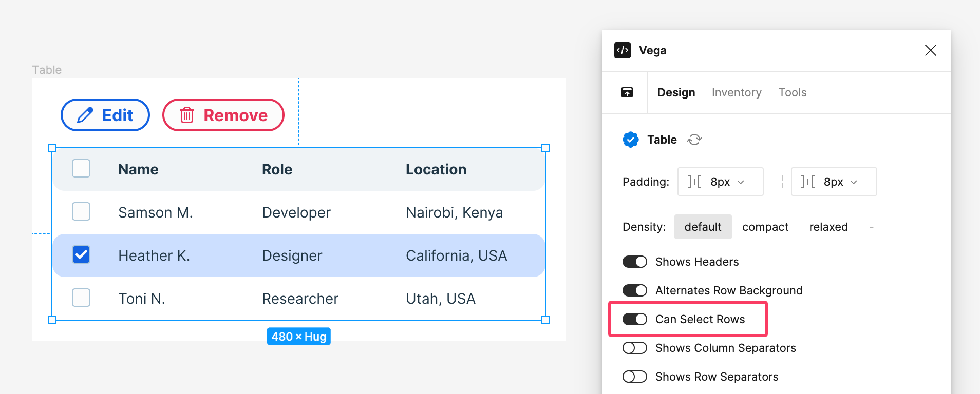Click the trash icon in Remove button

click(187, 115)
